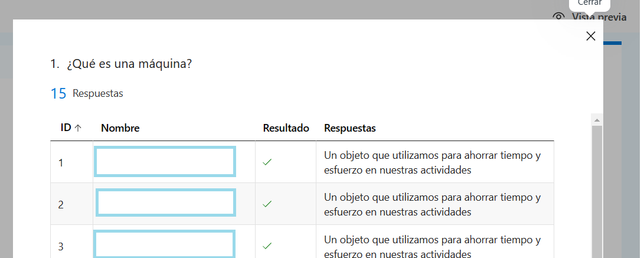The width and height of the screenshot is (644, 258).
Task: Select the answer text in row 1
Action: pos(432,163)
